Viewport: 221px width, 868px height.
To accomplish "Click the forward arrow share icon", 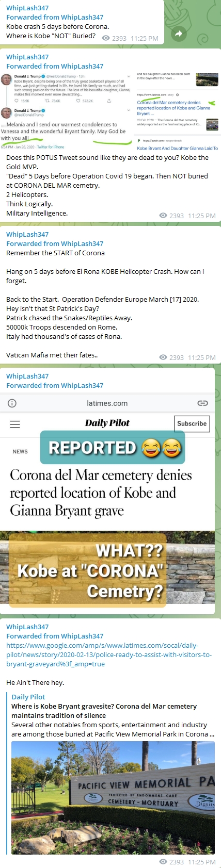I will pos(178,34).
